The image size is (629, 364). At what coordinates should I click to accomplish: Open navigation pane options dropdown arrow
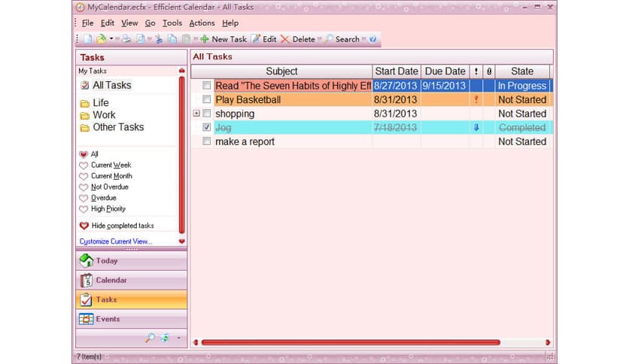(x=179, y=338)
